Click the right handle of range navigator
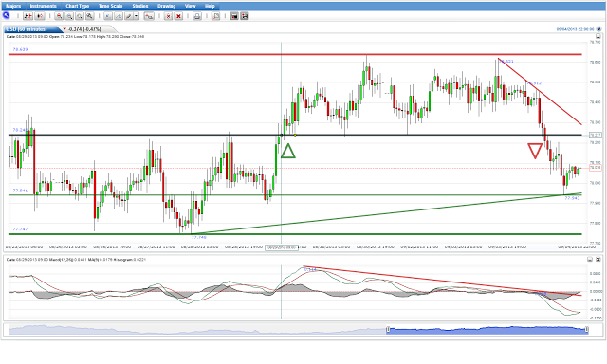 tap(586, 330)
